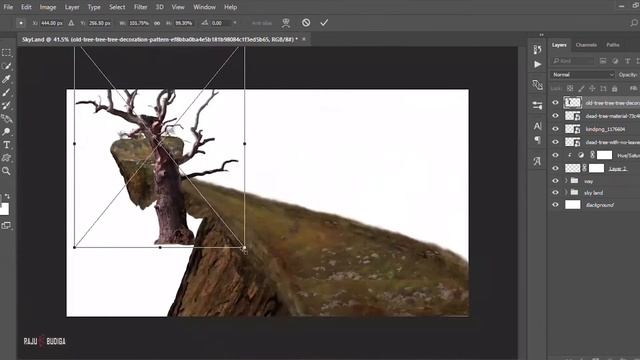Toggle relative positioning triangle icon
The height and width of the screenshot is (360, 640).
coord(71,23)
